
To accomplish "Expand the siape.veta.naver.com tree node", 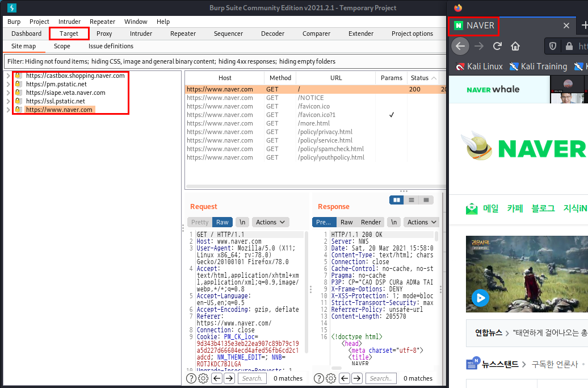I will point(9,93).
